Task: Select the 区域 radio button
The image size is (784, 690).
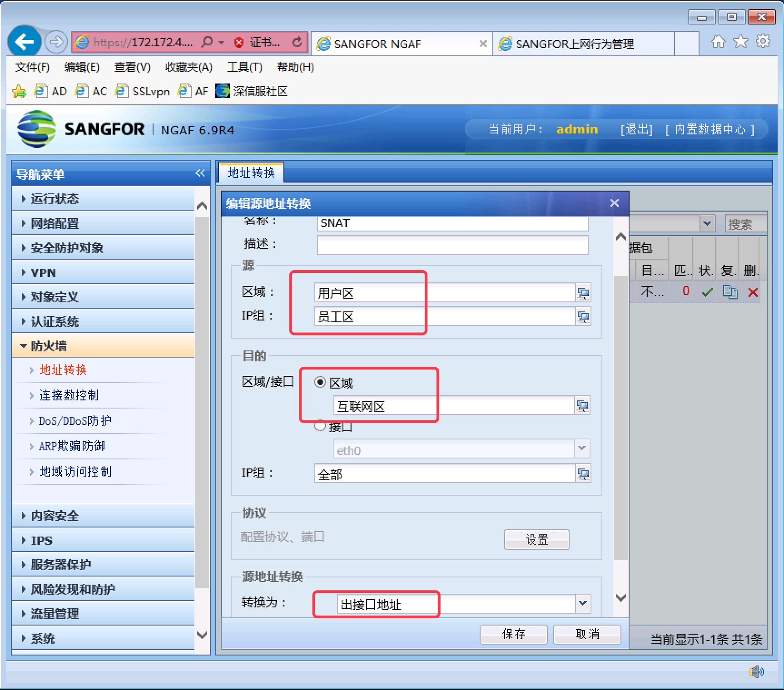Action: coord(320,382)
